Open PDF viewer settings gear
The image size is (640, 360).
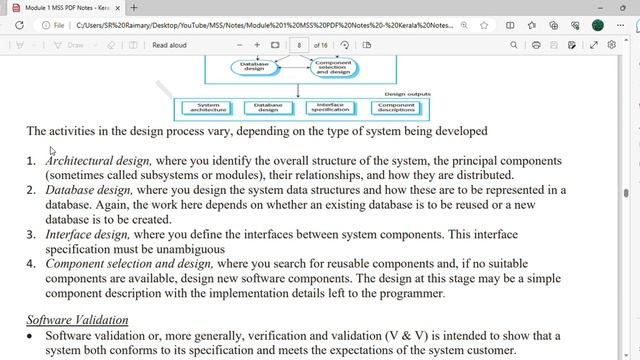611,45
